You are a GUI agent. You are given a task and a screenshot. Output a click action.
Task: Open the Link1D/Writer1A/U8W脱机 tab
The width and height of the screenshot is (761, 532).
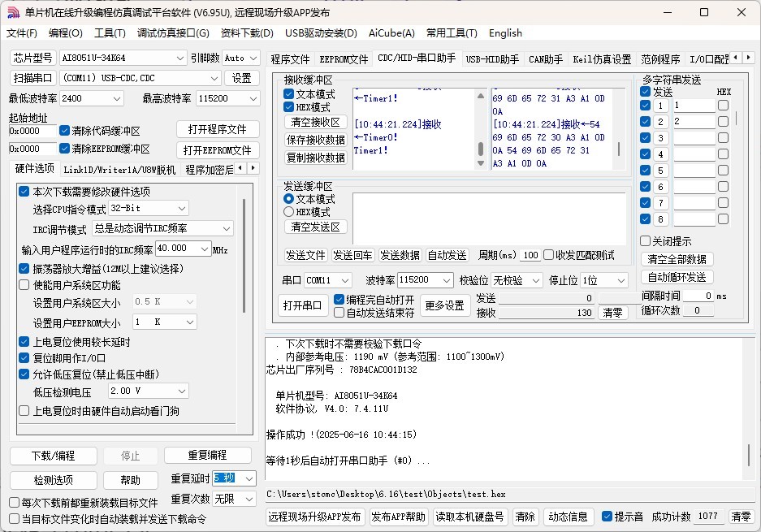tap(119, 170)
